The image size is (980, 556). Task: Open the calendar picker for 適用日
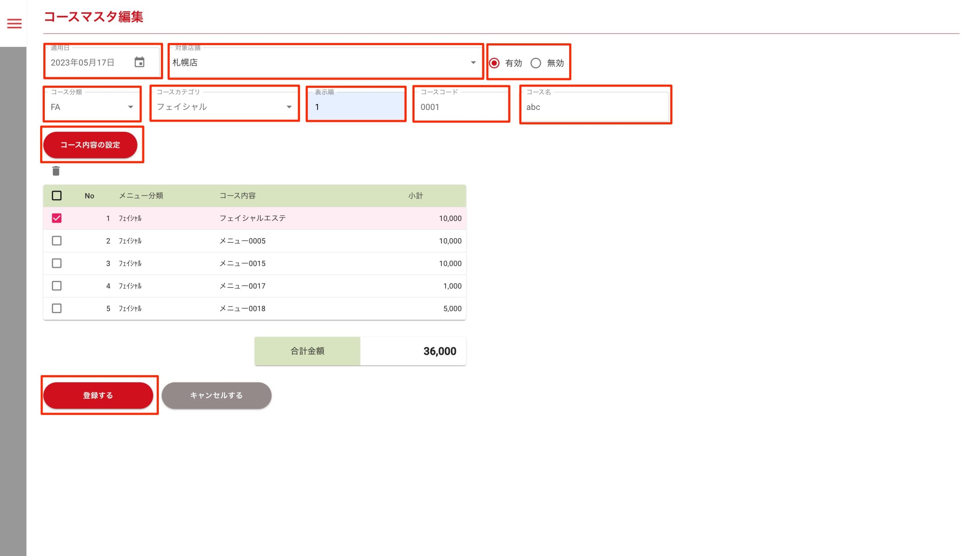click(x=139, y=62)
